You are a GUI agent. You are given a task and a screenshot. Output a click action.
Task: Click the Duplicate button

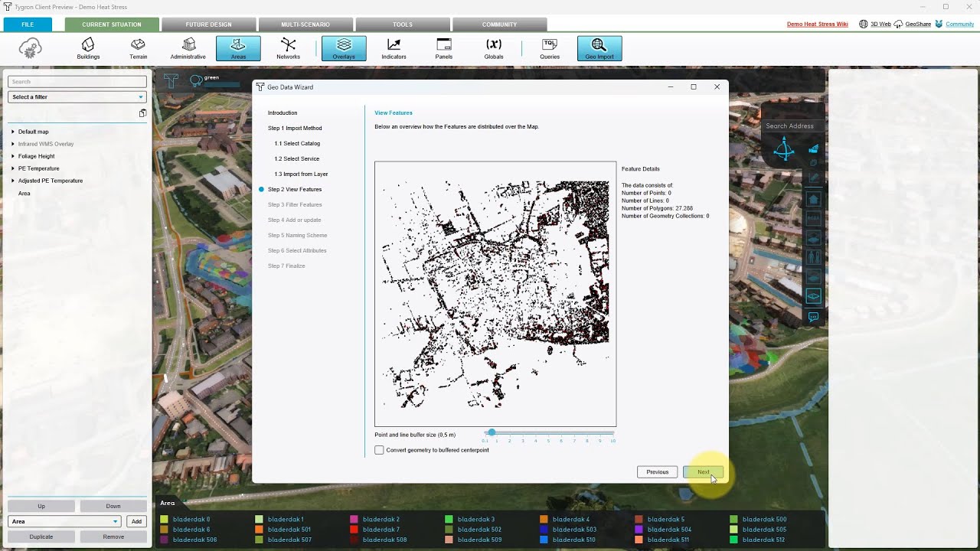pos(41,536)
